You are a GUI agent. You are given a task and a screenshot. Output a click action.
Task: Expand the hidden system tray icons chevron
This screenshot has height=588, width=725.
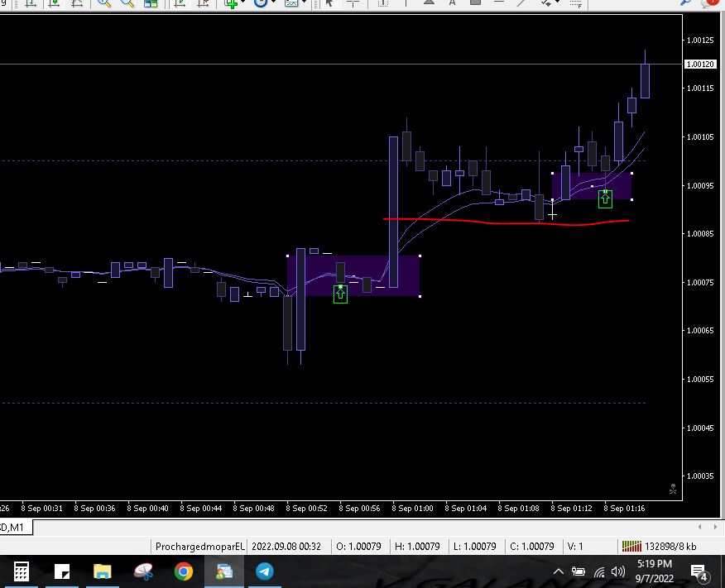tap(558, 571)
